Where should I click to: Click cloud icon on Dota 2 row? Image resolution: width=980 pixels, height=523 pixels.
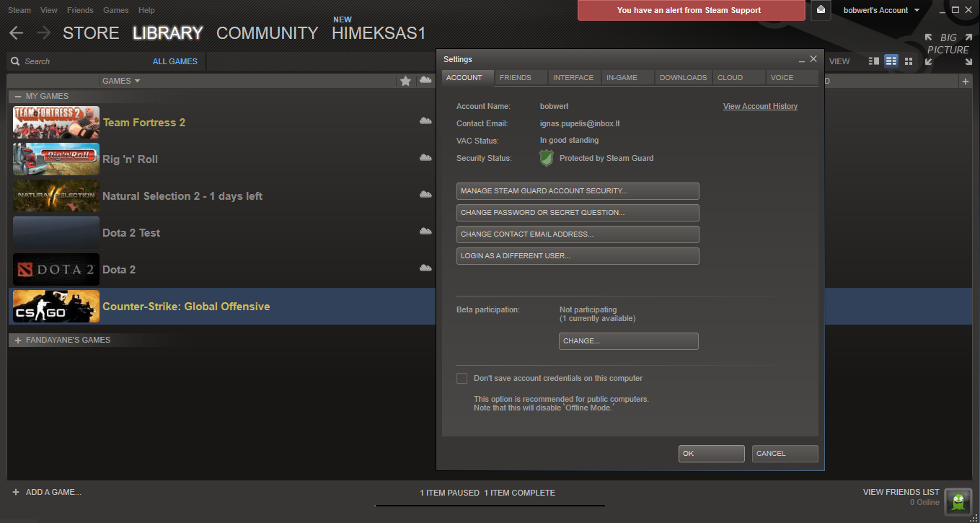pos(425,268)
